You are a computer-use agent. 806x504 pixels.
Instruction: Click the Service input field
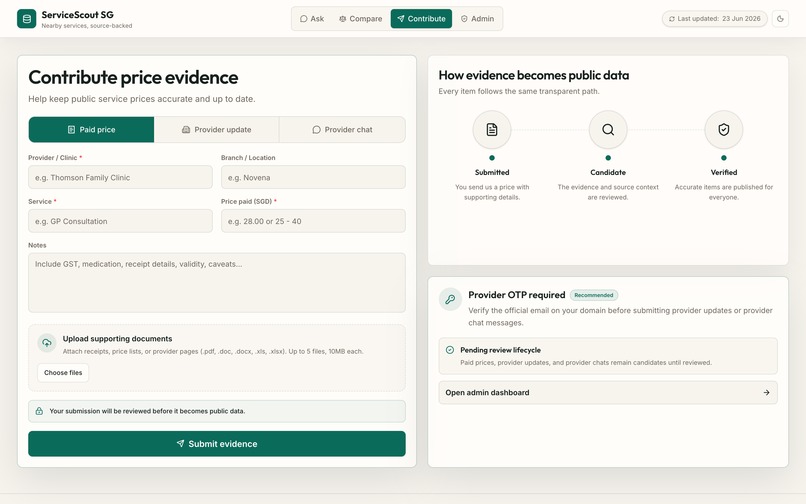pos(120,221)
